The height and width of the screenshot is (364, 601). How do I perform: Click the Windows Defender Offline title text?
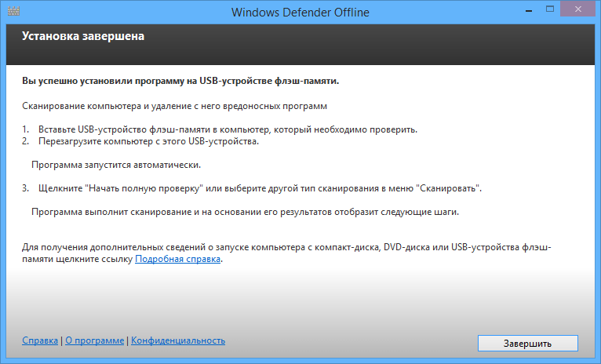coord(300,13)
